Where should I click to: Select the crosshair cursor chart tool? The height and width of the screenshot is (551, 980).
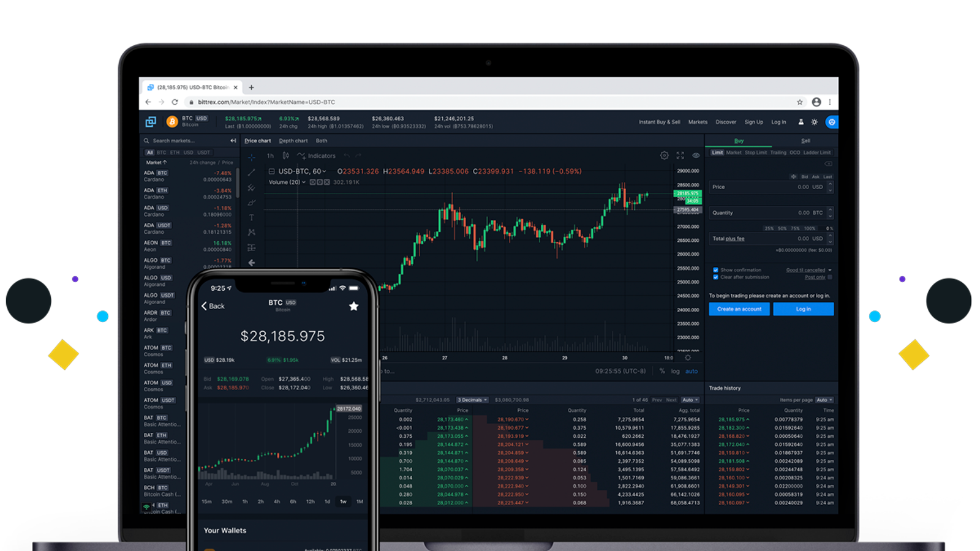251,157
